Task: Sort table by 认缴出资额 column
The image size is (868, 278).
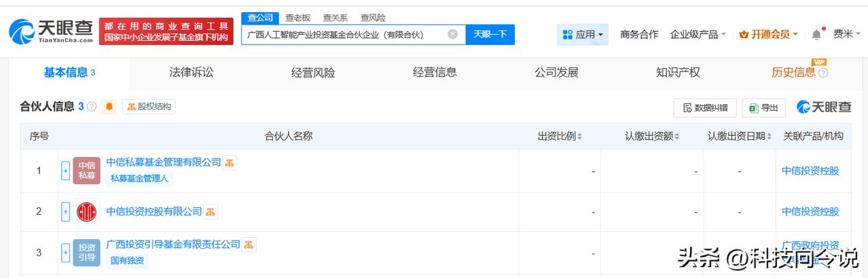Action: [652, 136]
